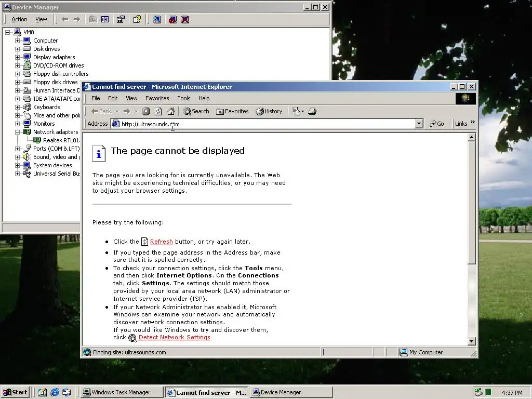Click the Links toolbar label
The image size is (532, 399).
pos(461,124)
